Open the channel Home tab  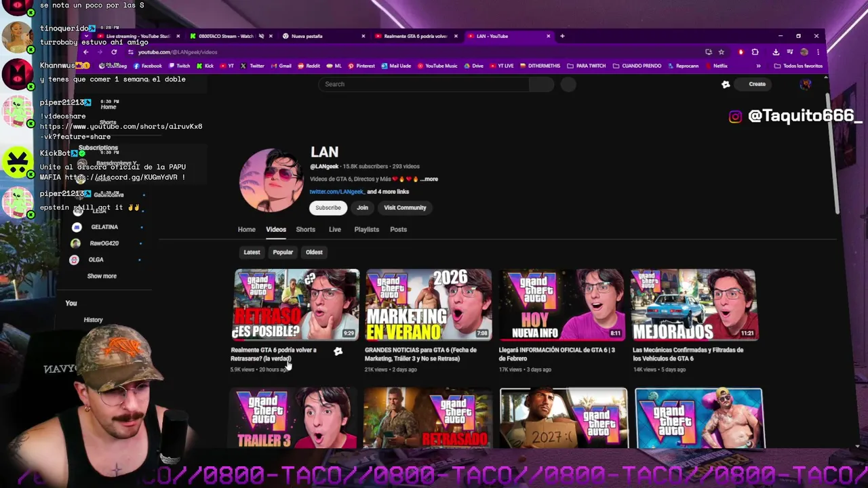point(246,229)
